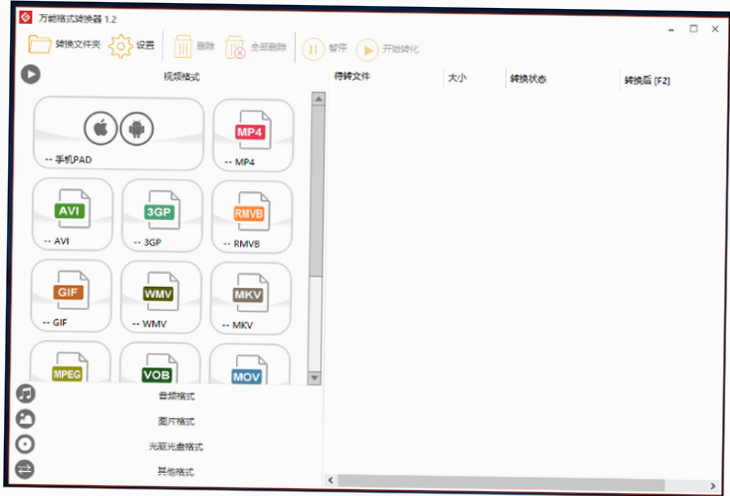Click the video play icon beside 视频格式
This screenshot has height=496, width=730.
(x=31, y=74)
